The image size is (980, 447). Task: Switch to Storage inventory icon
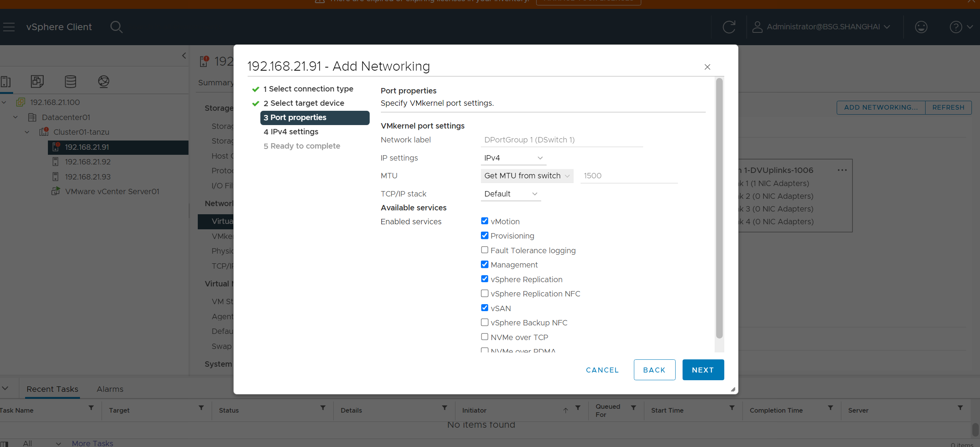click(x=70, y=81)
